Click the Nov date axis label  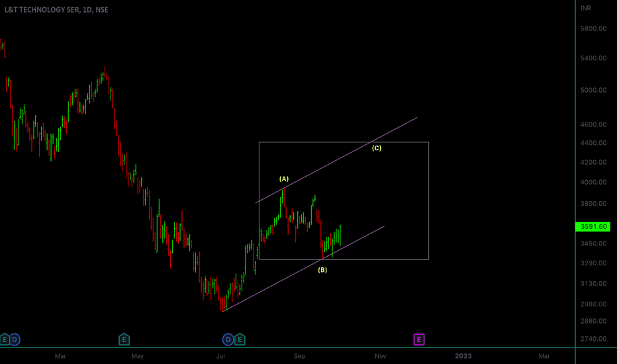coord(380,356)
